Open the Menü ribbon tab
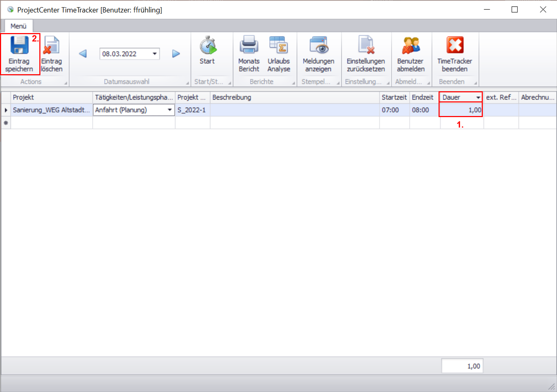 [18, 26]
